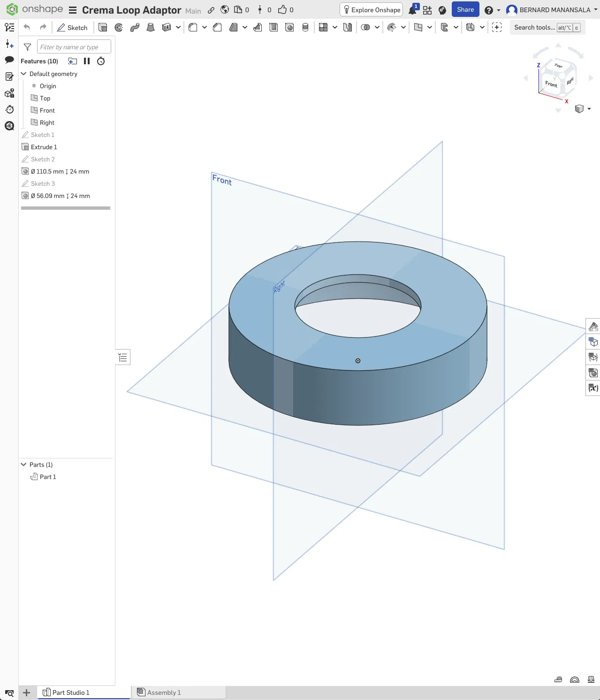
Task: Switch to the Assembly 1 tab
Action: pos(179,692)
